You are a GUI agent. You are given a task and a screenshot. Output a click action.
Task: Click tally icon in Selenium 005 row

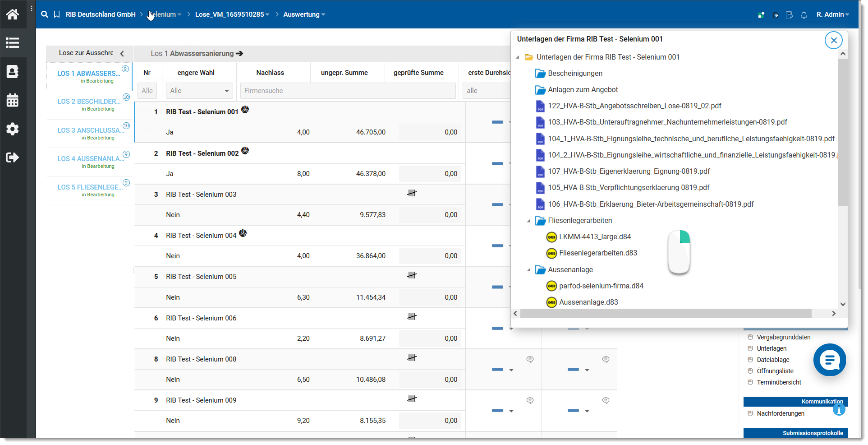click(x=412, y=275)
